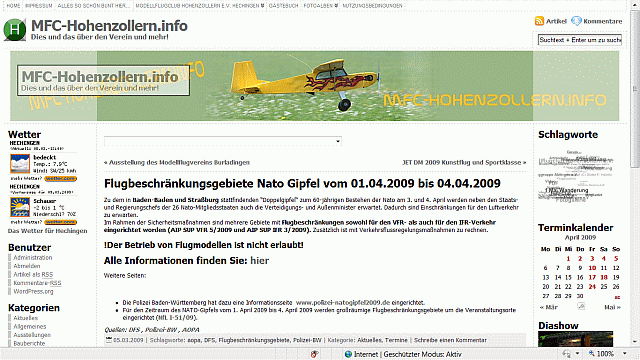
Task: Click the orange wetter.com badge under bedeckt
Action: (x=60, y=178)
